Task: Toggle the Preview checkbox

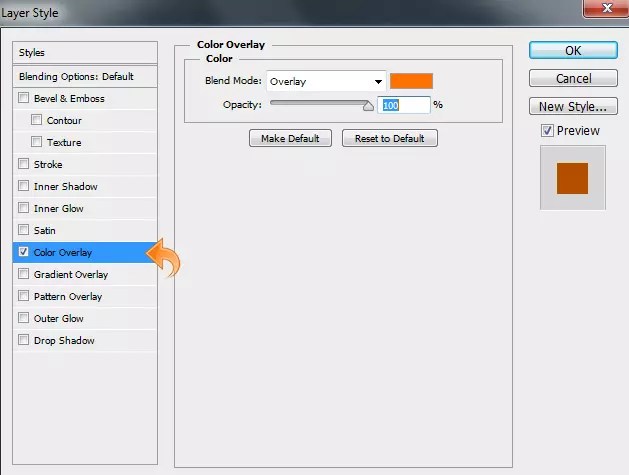Action: [x=547, y=130]
